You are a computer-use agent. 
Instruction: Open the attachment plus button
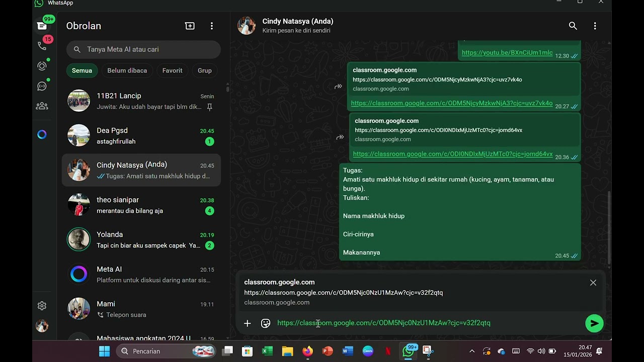click(247, 323)
